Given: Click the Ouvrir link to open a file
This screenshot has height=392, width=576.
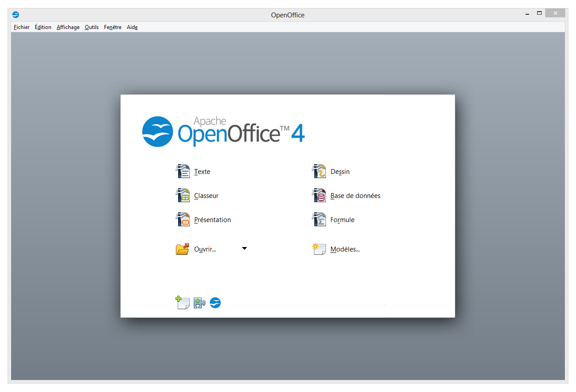Looking at the screenshot, I should pos(205,249).
